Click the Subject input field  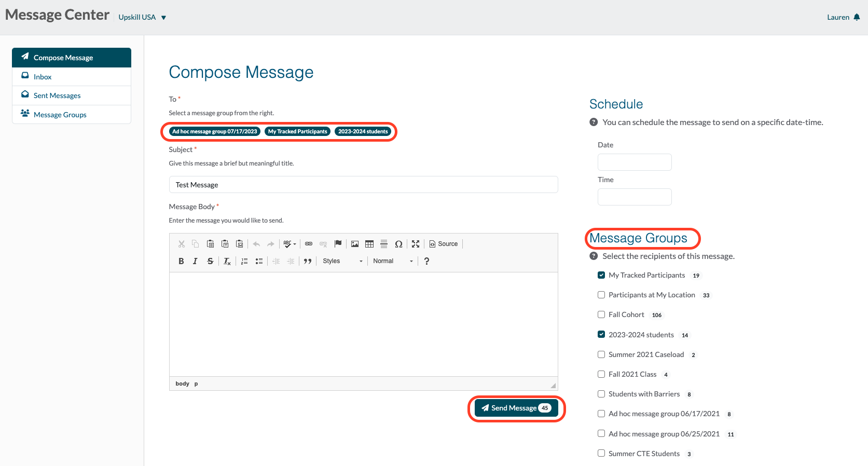tap(363, 185)
